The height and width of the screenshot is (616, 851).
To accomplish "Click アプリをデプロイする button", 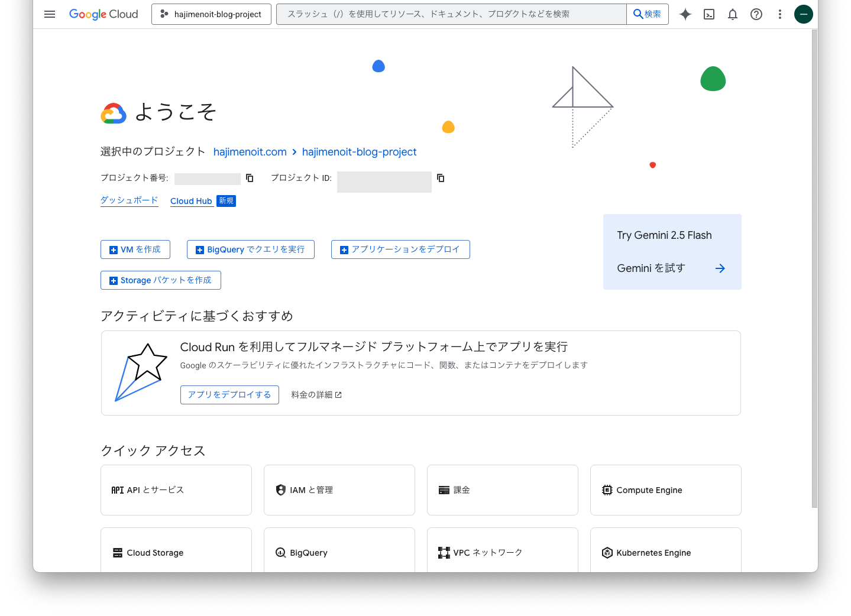I will tap(229, 395).
